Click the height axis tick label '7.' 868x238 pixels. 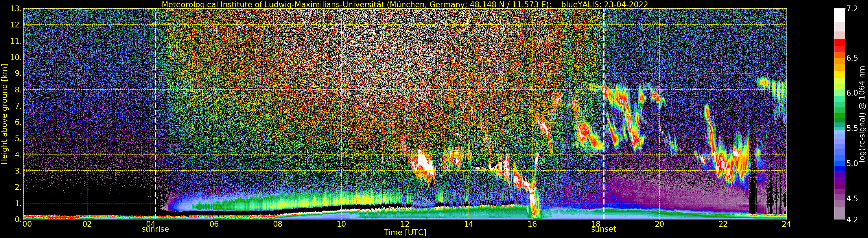[18, 106]
